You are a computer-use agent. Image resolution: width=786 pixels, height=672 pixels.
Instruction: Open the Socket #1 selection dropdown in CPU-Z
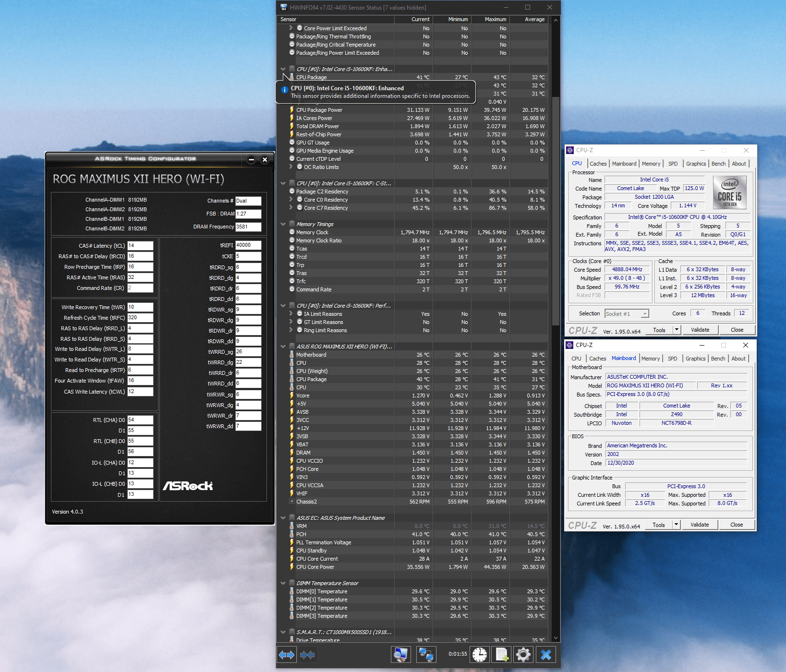(x=645, y=314)
